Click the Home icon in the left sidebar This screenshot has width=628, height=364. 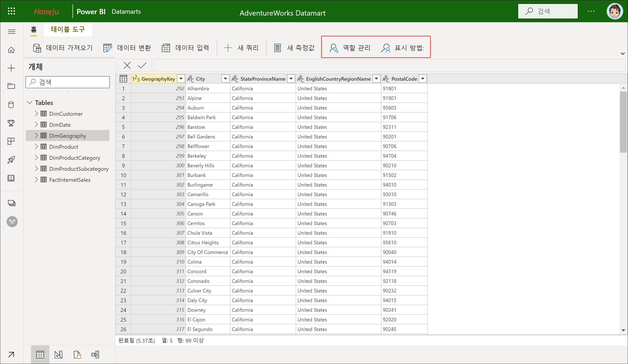pos(11,50)
